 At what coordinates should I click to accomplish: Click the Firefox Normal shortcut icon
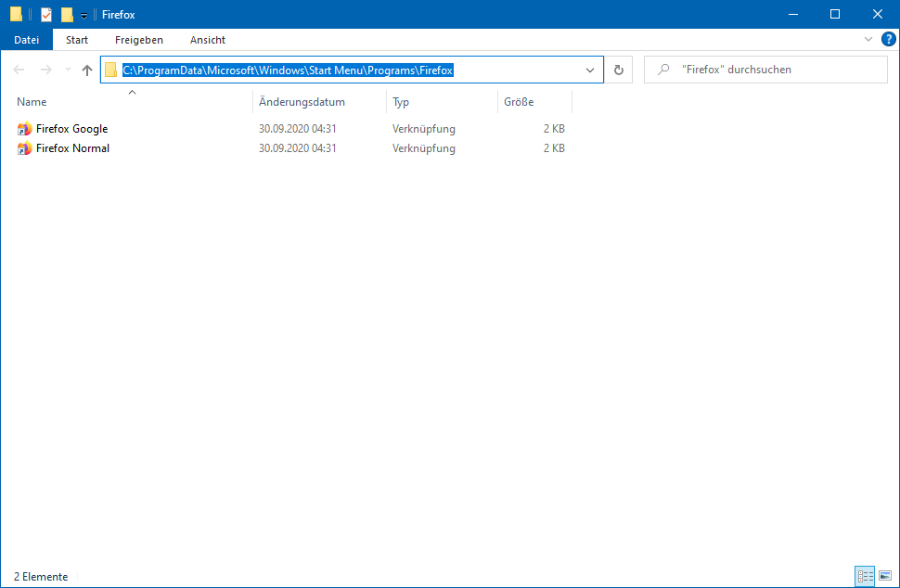[24, 148]
